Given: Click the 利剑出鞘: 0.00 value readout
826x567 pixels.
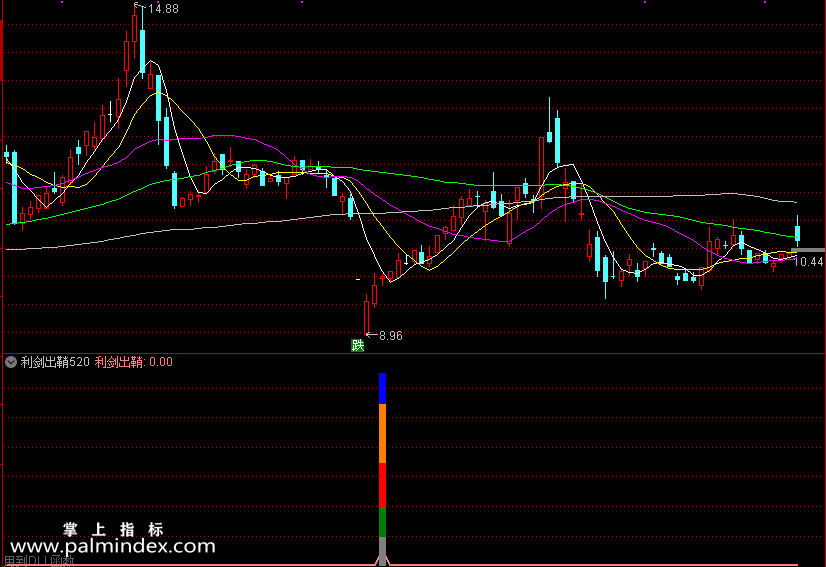Looking at the screenshot, I should (134, 362).
